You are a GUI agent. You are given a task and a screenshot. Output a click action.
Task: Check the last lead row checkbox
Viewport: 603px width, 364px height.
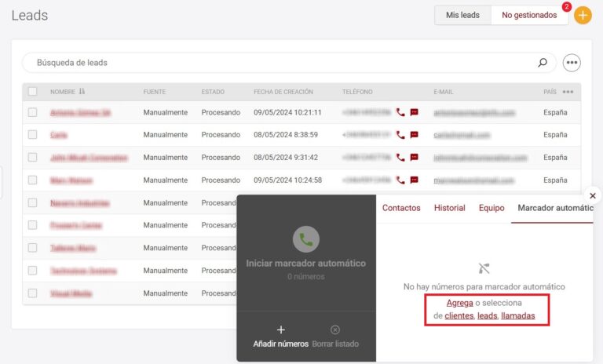pyautogui.click(x=32, y=293)
